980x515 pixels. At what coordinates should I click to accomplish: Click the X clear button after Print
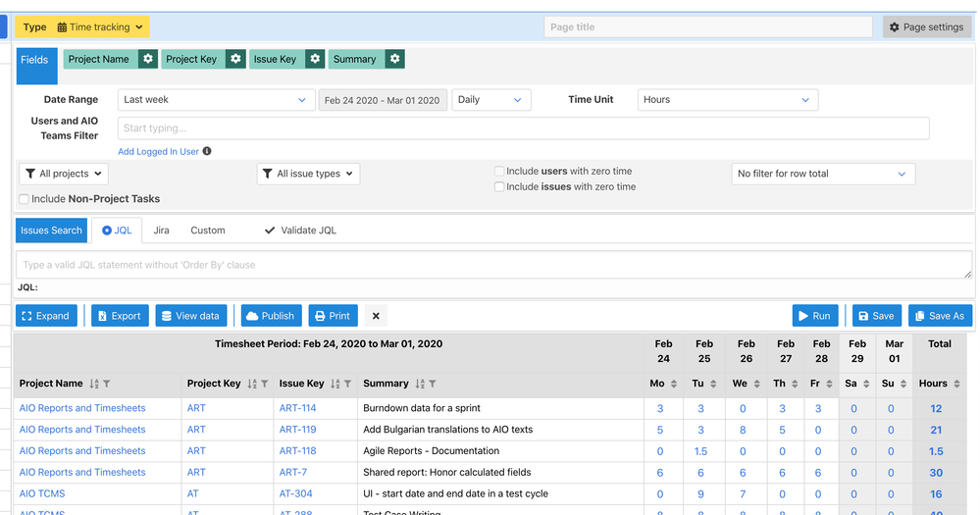point(377,316)
